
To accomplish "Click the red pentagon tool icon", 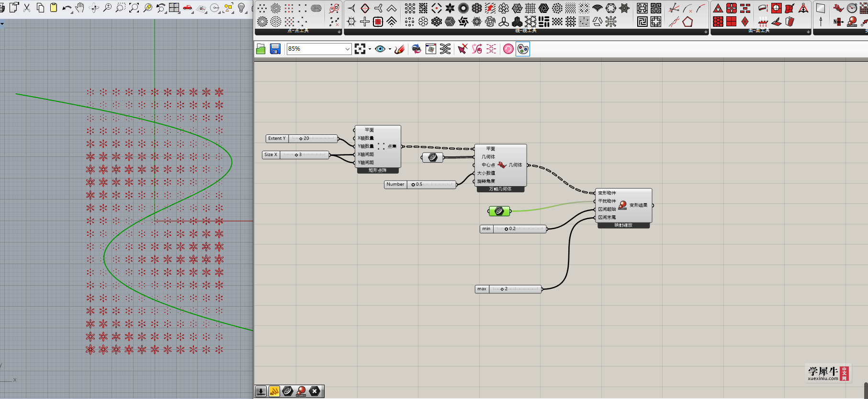I will [x=688, y=22].
